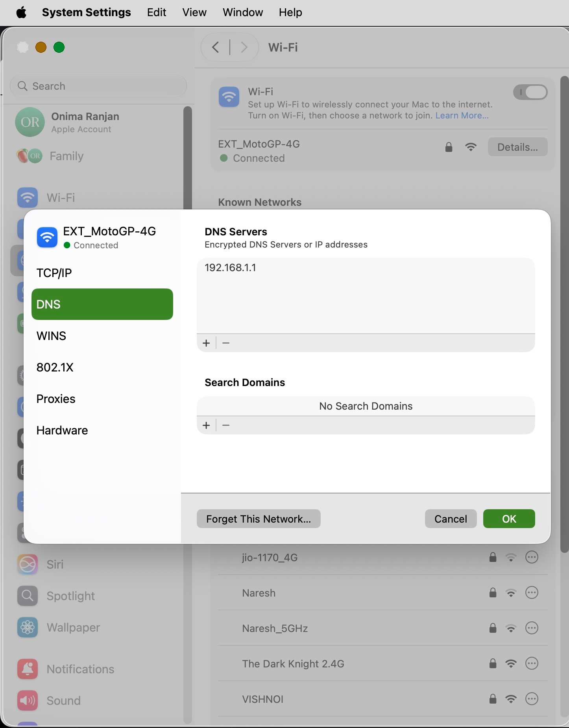Viewport: 569px width, 728px height.
Task: Select the DNS tab
Action: (102, 304)
